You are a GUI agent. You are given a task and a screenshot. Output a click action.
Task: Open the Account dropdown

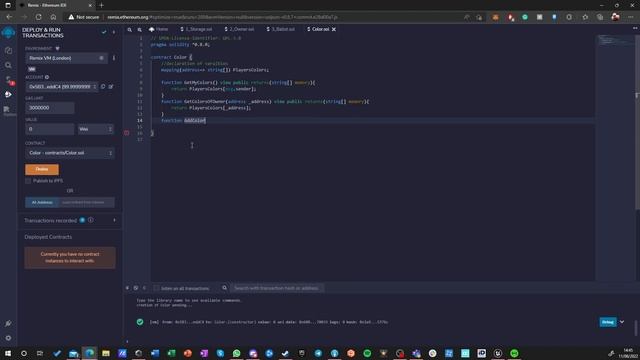[x=62, y=87]
